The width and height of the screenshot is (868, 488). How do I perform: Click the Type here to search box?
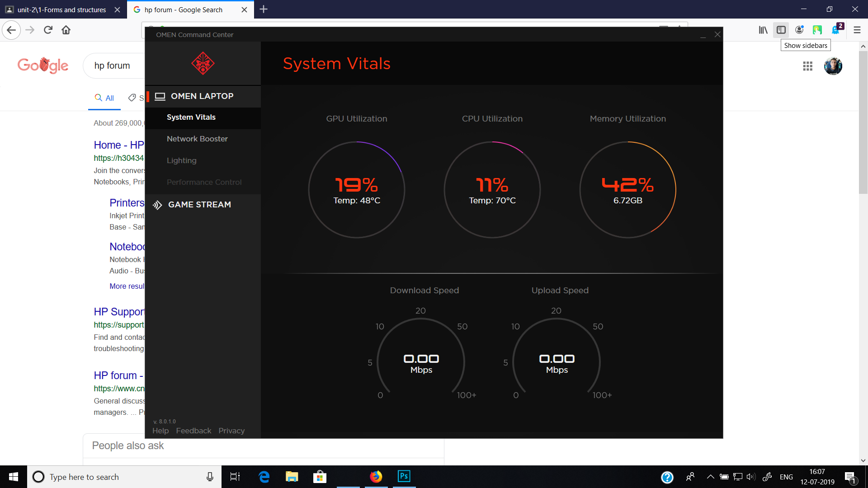point(124,477)
